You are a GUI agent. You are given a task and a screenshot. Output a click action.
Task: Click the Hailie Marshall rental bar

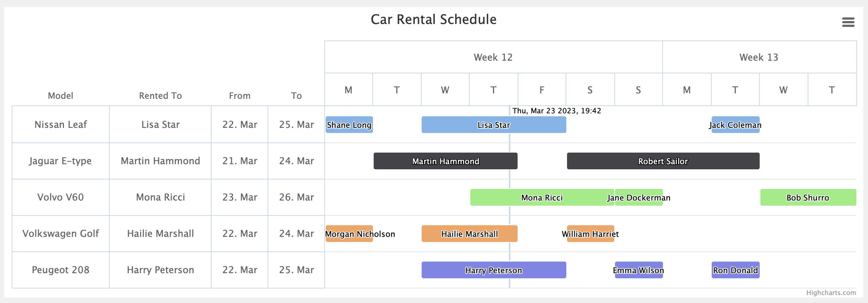(469, 234)
